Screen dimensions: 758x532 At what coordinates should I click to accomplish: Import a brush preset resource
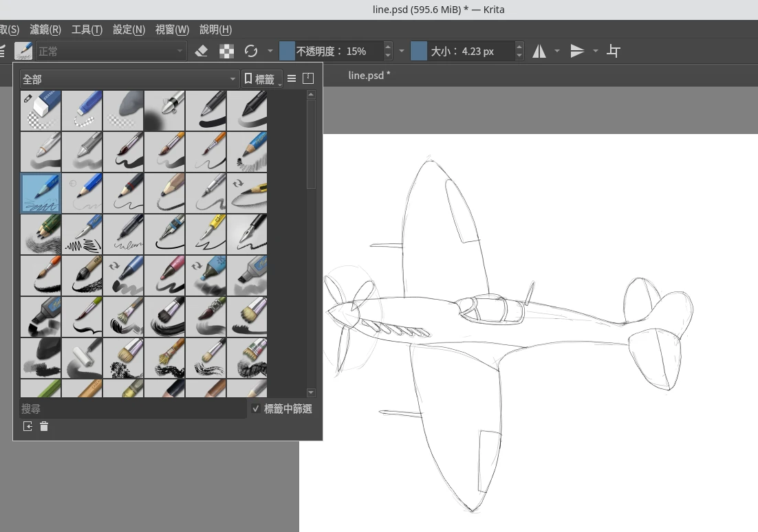pyautogui.click(x=28, y=427)
